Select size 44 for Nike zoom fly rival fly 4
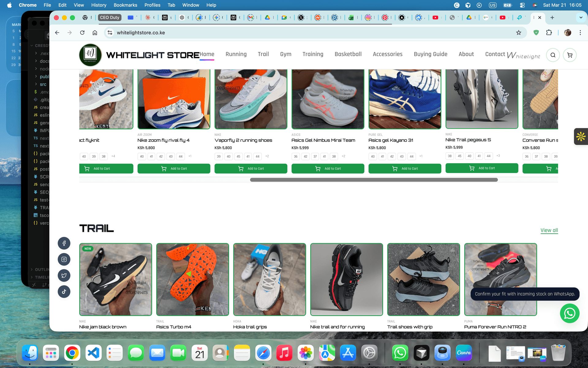 (x=181, y=156)
